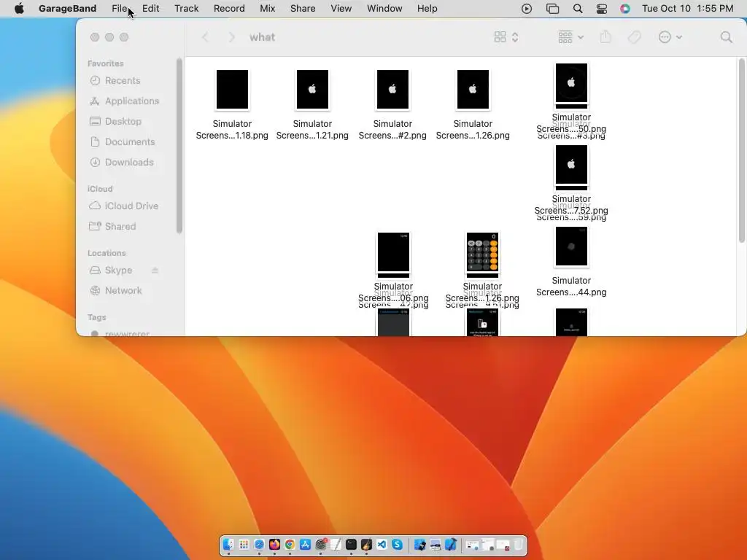Screen dimensions: 747x560
Task: Open the GarageBand application menu
Action: (x=67, y=9)
